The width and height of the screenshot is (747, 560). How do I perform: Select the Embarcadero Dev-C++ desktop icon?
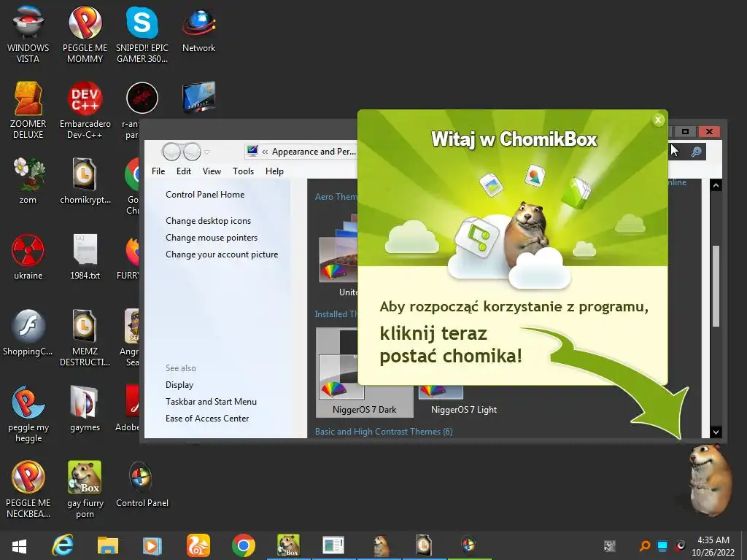pos(85,111)
